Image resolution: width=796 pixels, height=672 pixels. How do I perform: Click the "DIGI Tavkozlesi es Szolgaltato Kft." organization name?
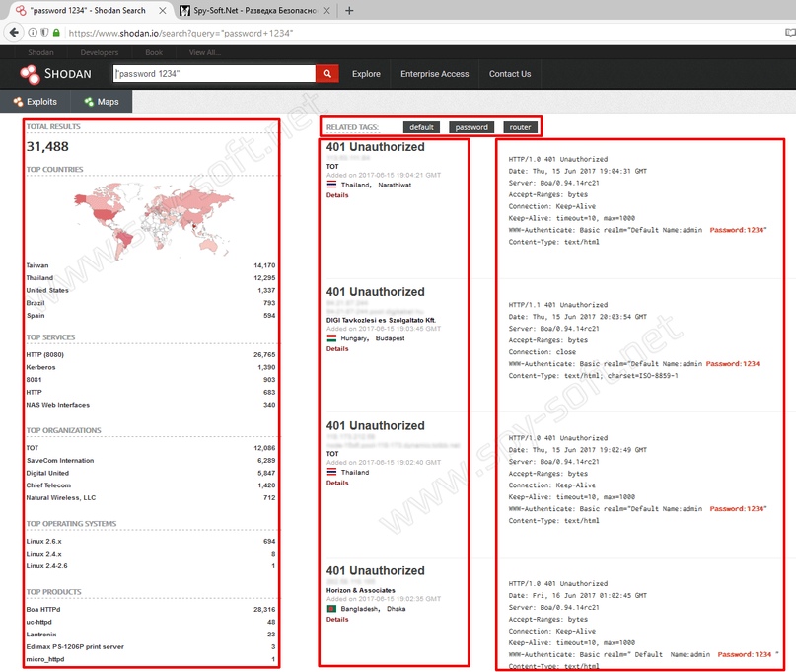coord(381,320)
